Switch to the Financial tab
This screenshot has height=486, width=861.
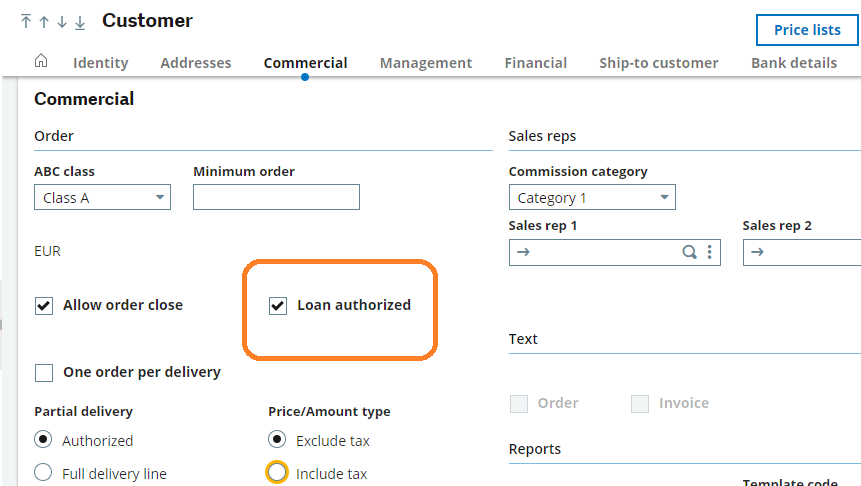click(x=535, y=63)
